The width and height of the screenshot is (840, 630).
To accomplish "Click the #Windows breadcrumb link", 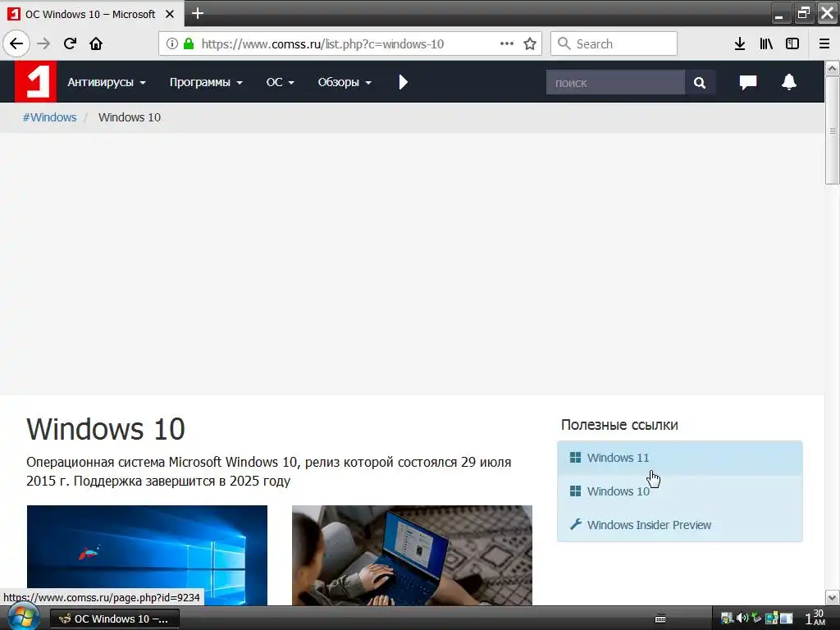I will [49, 117].
